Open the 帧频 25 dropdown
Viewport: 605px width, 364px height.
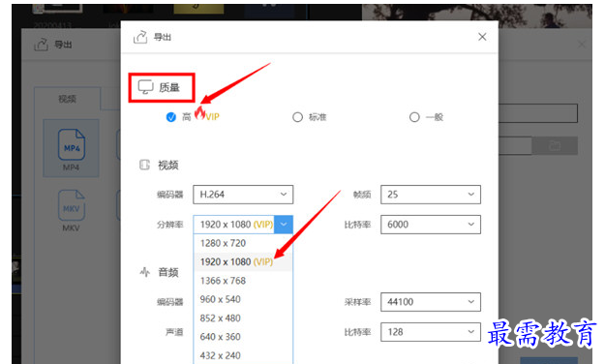point(431,195)
